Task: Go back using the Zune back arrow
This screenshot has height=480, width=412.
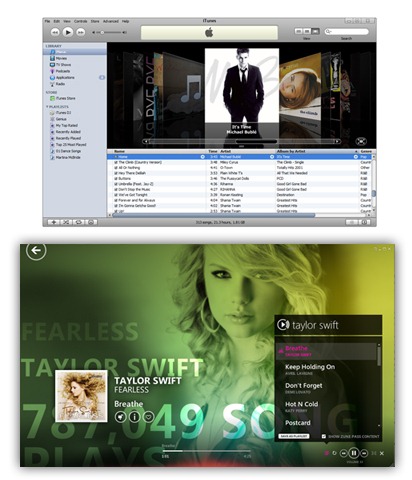Action: [x=36, y=250]
